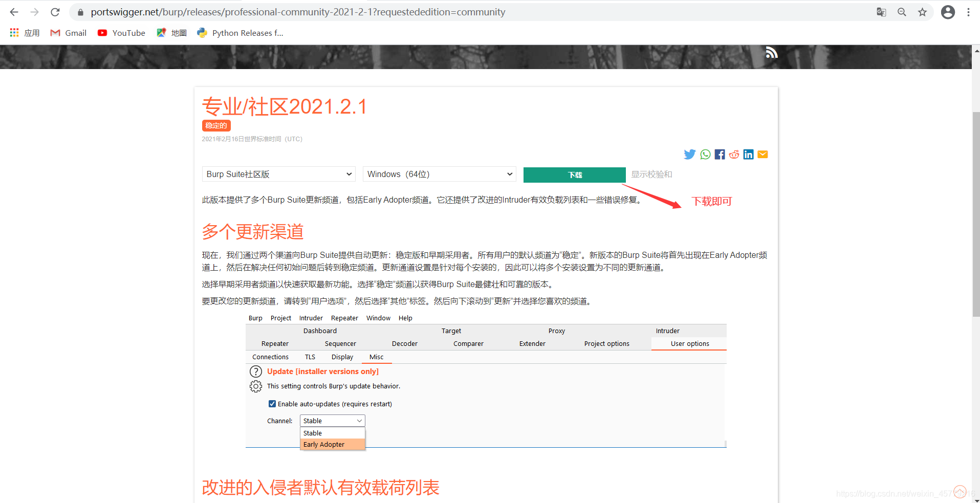Share the release via WhatsApp
Viewport: 980px width, 503px height.
tap(705, 154)
